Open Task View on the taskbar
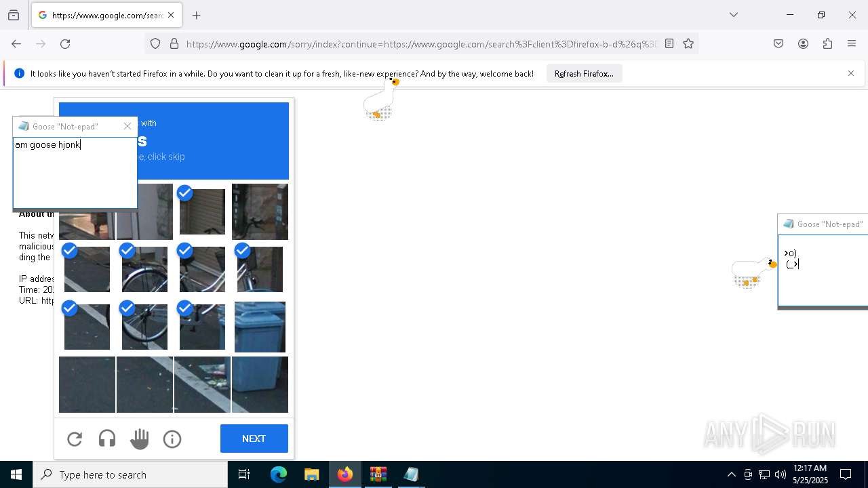Screen dimensions: 868x488 tap(244, 474)
